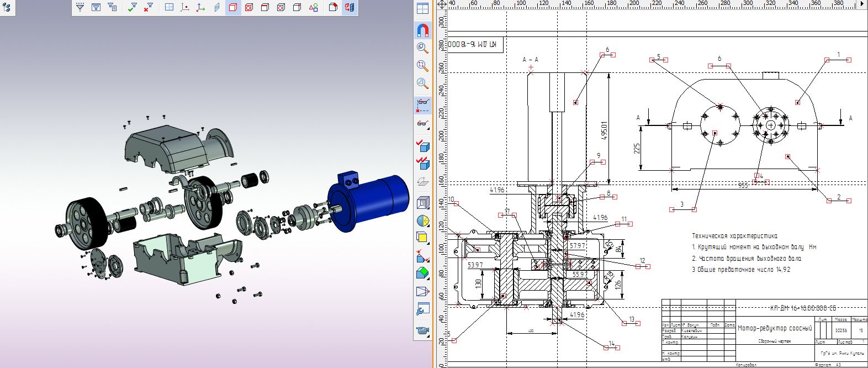Select callout label 2 on the top view
The width and height of the screenshot is (868, 368).
(838, 197)
